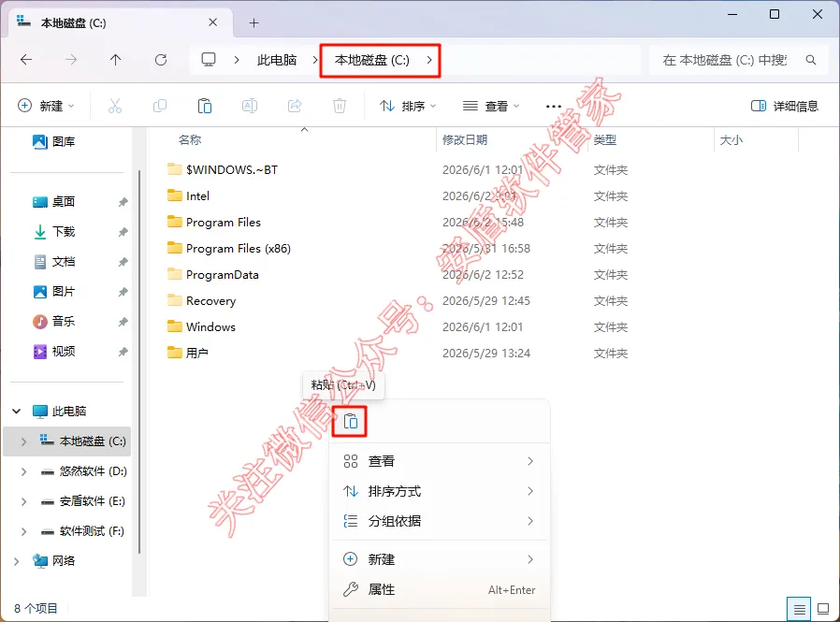The height and width of the screenshot is (622, 840).
Task: Expand the 网络 tree node
Action: [x=17, y=561]
